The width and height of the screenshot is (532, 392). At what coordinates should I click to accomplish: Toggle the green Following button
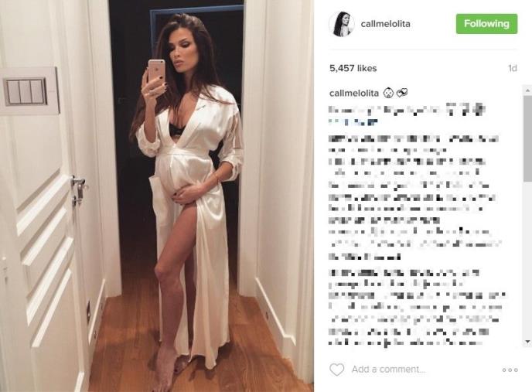(486, 24)
